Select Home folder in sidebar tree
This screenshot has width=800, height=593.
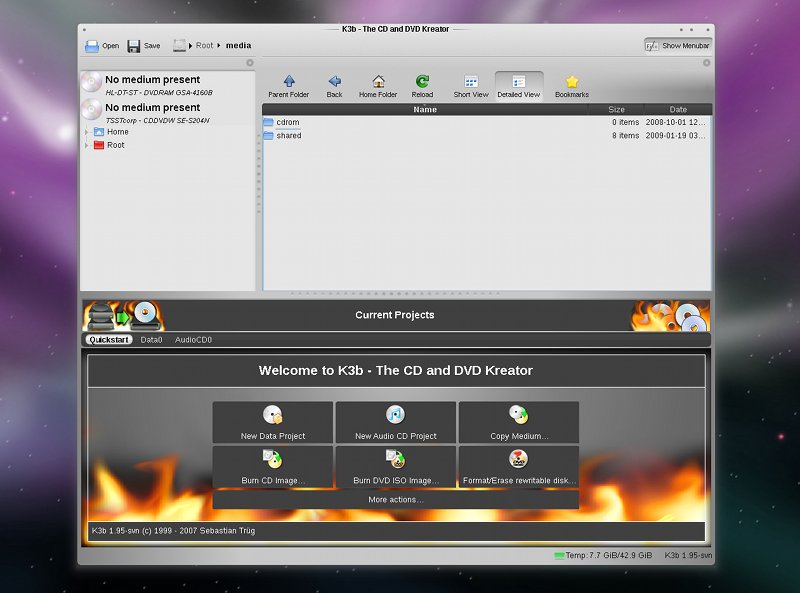click(x=111, y=132)
